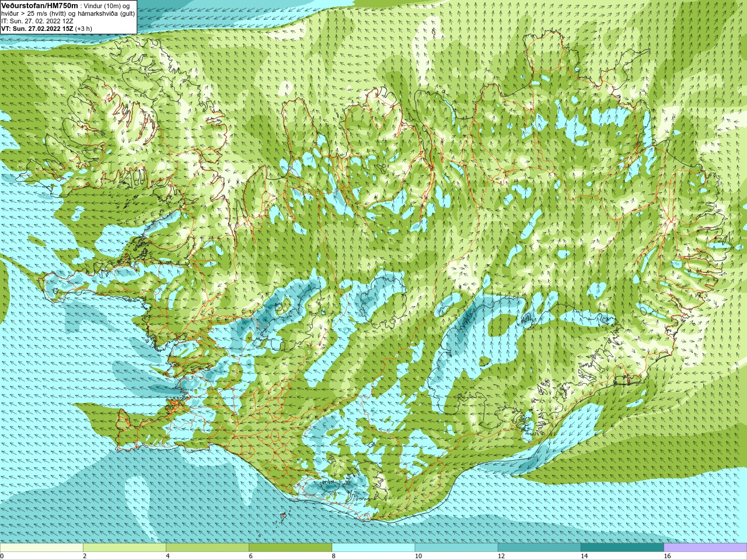Click the 'VT: Sun. 27.02.2022 15Z (+3 h)' line
The height and width of the screenshot is (560, 747).
[46, 29]
